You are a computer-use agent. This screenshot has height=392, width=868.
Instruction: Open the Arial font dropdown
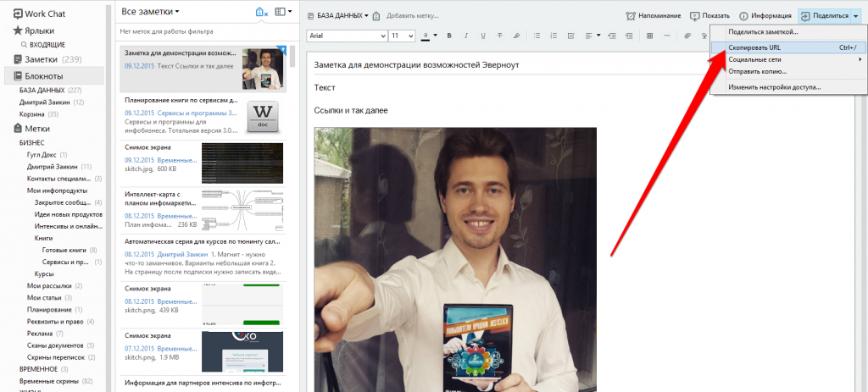click(x=347, y=36)
